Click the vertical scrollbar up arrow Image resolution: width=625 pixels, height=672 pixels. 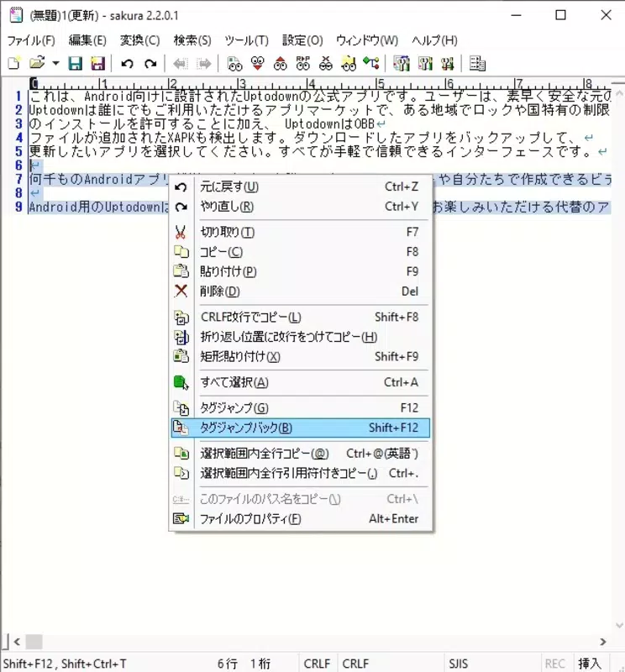(619, 92)
